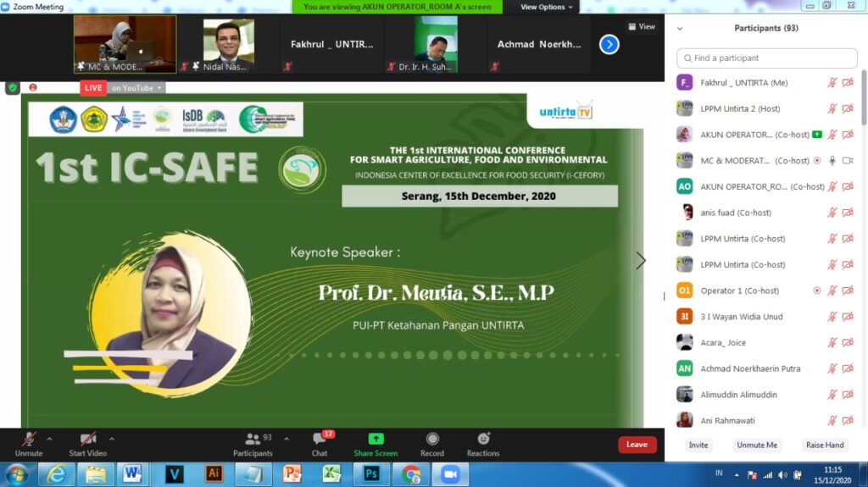Click the View layout button

point(643,26)
